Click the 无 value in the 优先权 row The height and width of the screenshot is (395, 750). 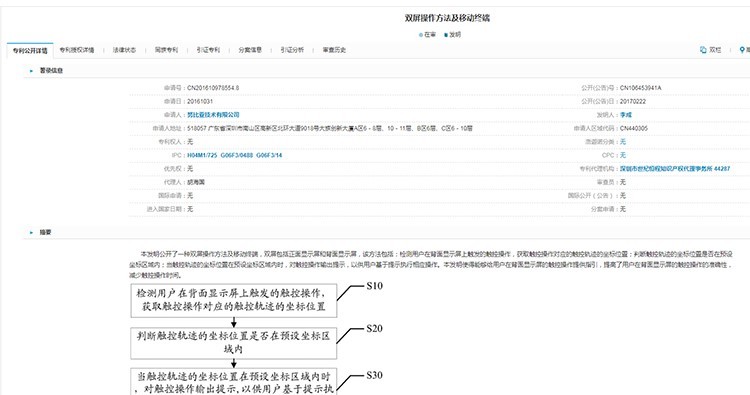(x=190, y=169)
